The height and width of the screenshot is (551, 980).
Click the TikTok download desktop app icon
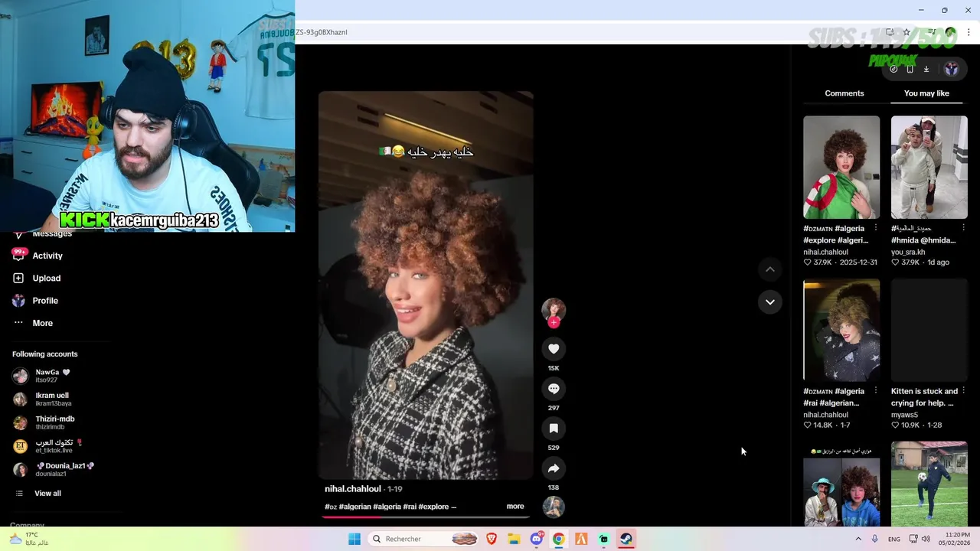(926, 69)
